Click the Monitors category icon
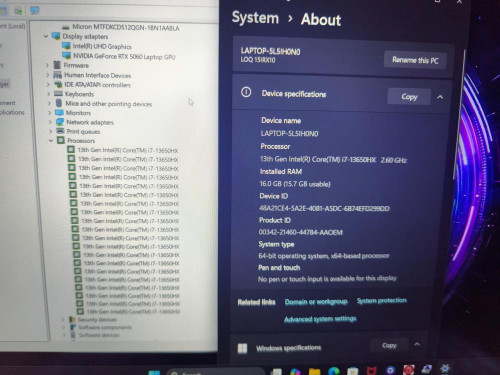This screenshot has width=500, height=375. 59,112
